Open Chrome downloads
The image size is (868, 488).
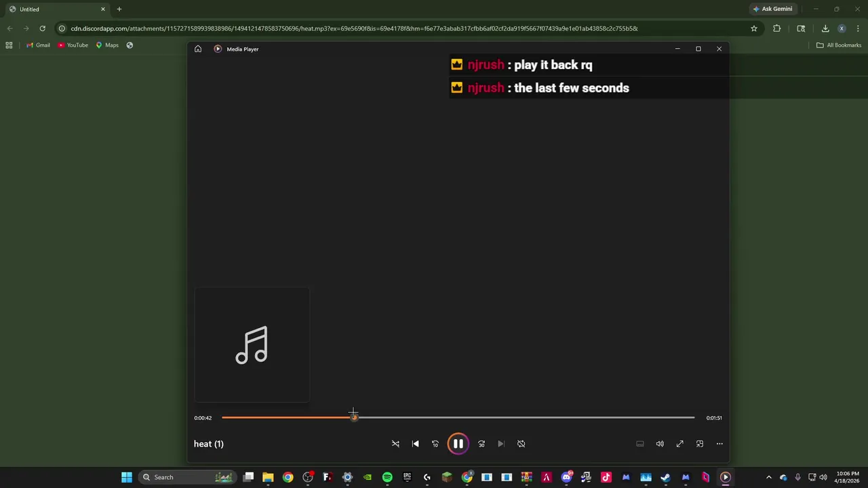(825, 28)
